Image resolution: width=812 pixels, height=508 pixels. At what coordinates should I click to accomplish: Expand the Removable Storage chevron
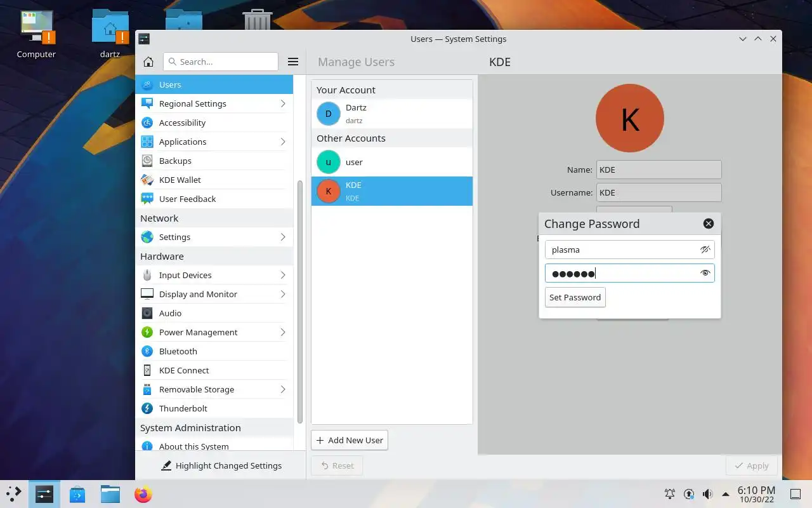[283, 389]
